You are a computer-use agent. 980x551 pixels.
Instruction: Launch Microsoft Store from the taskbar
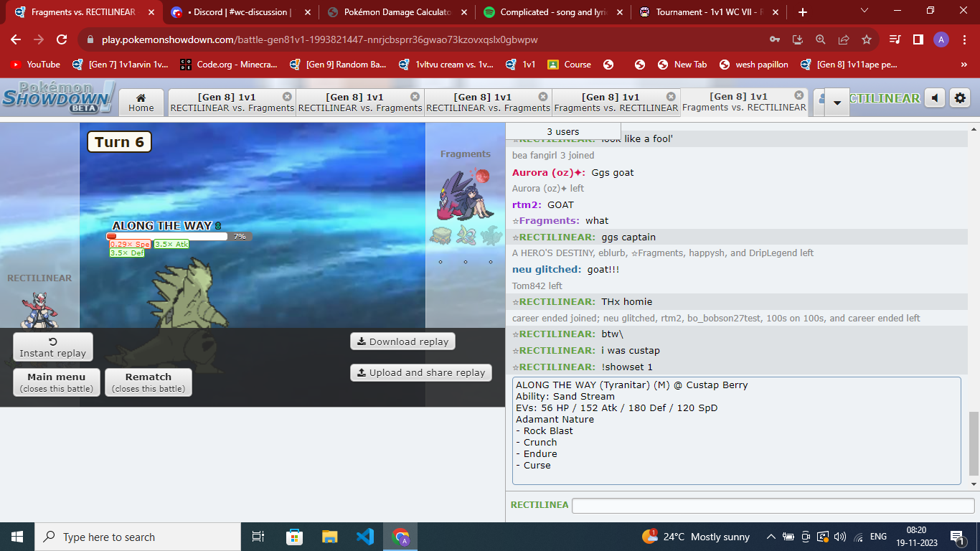coord(294,537)
